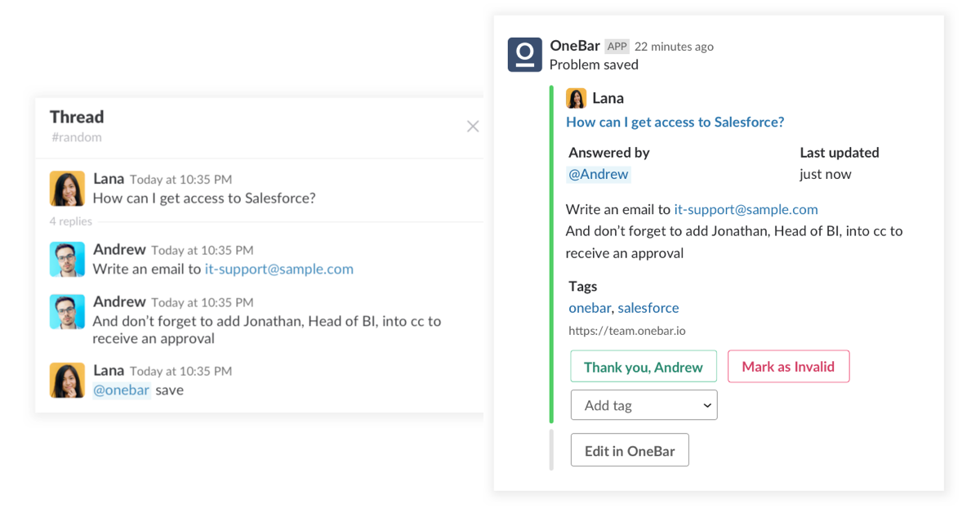Click Andrew's avatar beside the Jonathan cc message
Viewport: 980px width, 513px height.
click(67, 312)
